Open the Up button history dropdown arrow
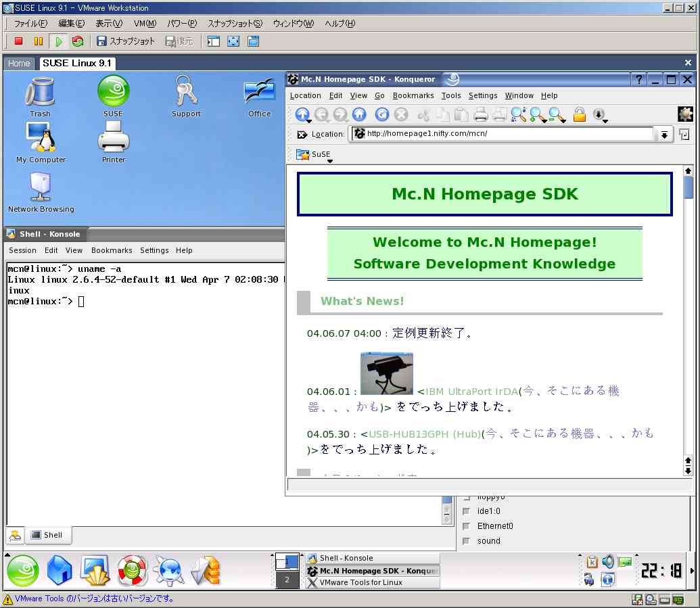The image size is (700, 608). 308,121
